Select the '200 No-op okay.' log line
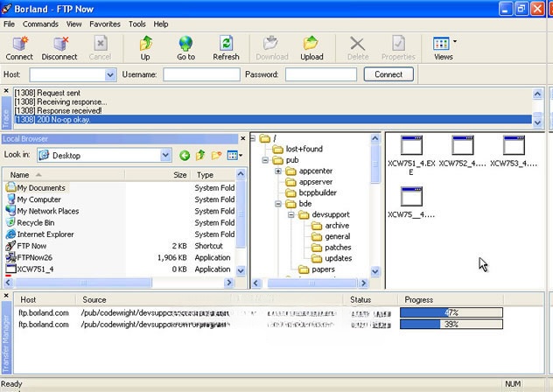 (273, 120)
